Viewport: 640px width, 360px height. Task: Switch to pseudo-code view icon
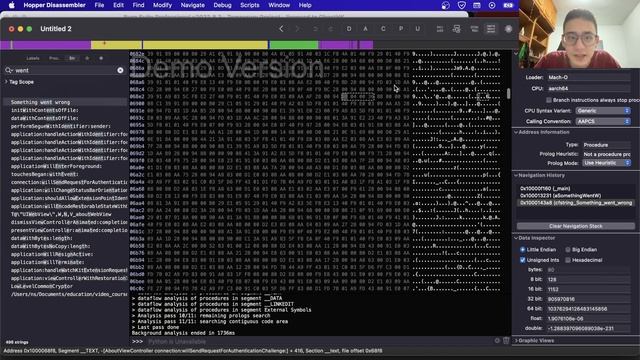pyautogui.click(x=474, y=29)
